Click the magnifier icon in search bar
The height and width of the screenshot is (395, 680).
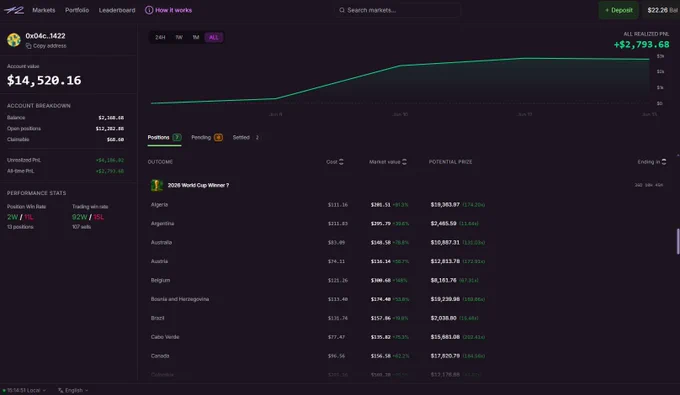click(x=342, y=10)
